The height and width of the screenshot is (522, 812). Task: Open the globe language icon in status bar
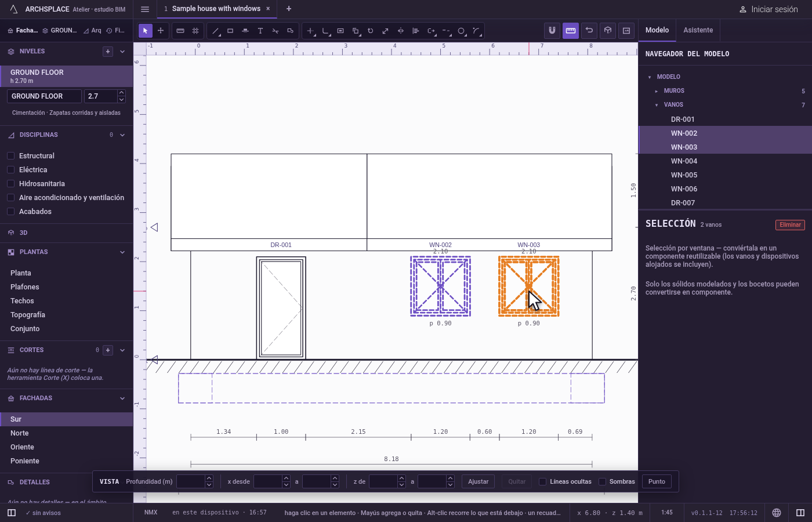tap(777, 513)
